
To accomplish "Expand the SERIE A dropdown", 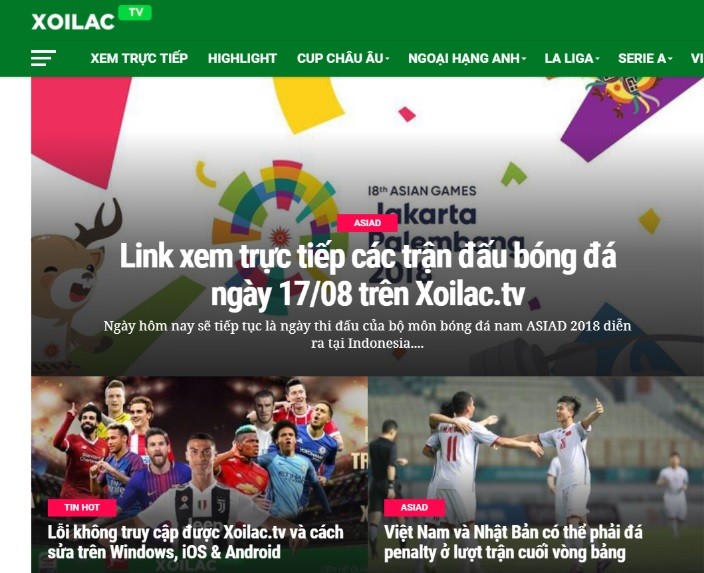I will point(645,58).
